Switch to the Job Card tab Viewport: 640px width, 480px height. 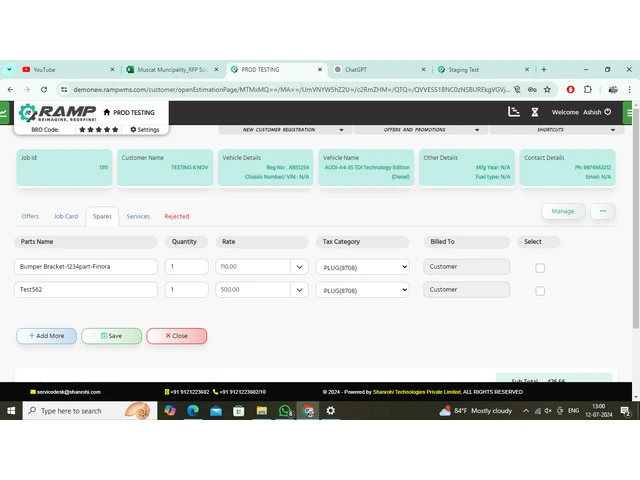66,216
